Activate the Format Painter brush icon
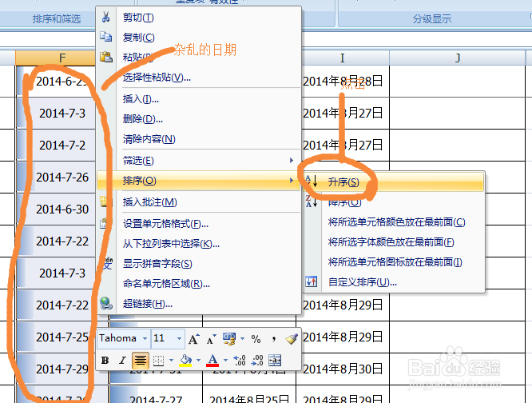 [x=292, y=339]
